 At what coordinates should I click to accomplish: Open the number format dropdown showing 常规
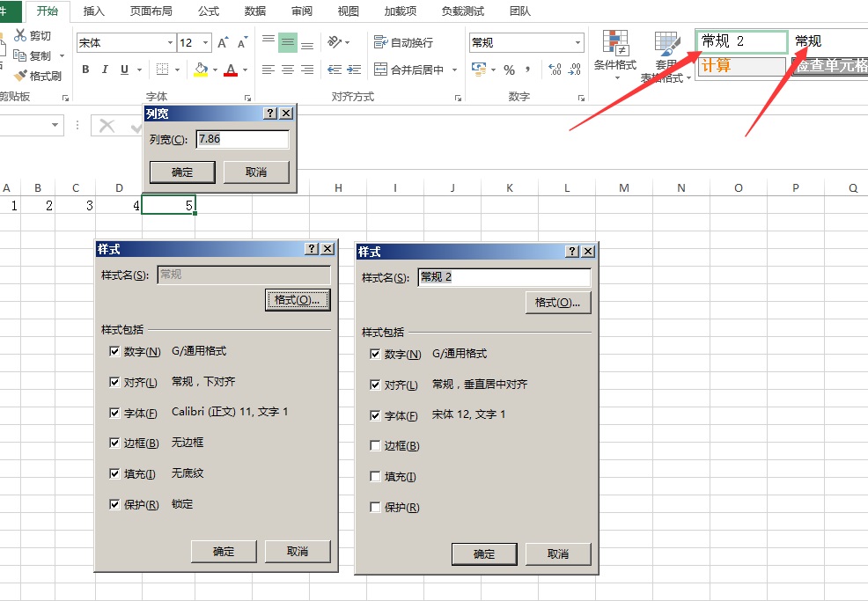578,43
